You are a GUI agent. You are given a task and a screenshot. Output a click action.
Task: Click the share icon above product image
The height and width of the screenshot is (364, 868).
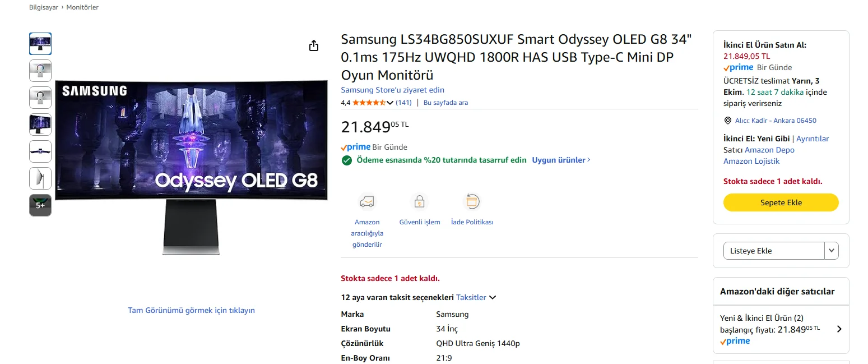coord(314,45)
